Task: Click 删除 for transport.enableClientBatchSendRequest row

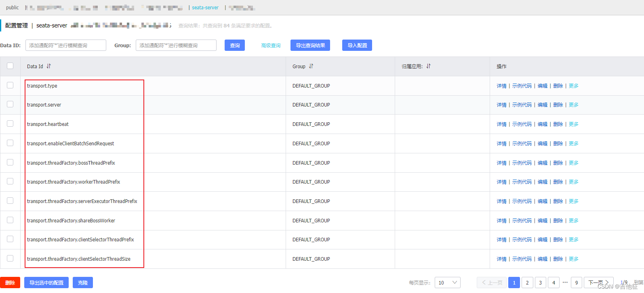Action: (558, 143)
